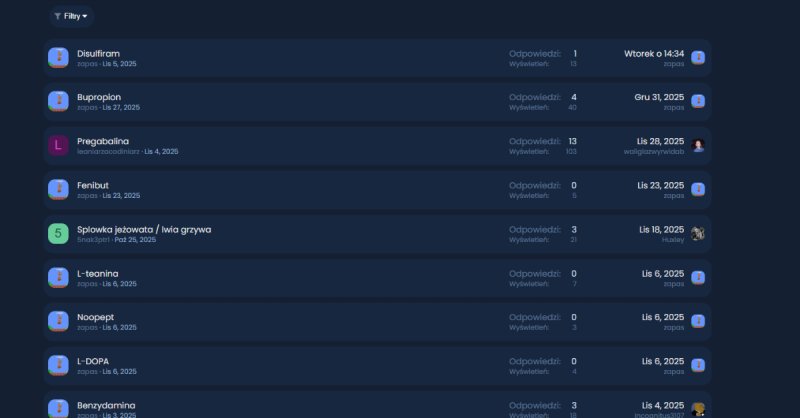This screenshot has width=800, height=418.
Task: Click green 5 avatar beside Soplówka thread
Action: 58,233
